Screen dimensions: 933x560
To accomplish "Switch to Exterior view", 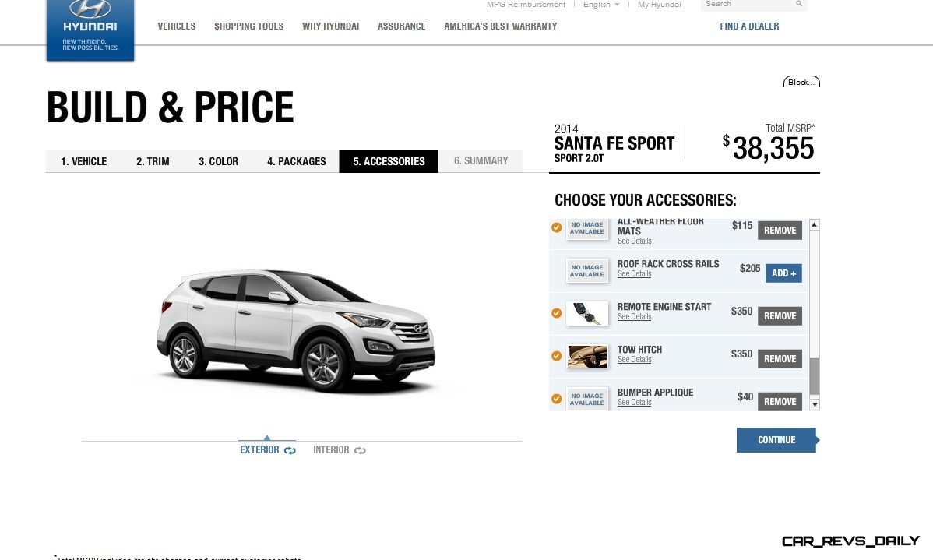I will pyautogui.click(x=259, y=450).
